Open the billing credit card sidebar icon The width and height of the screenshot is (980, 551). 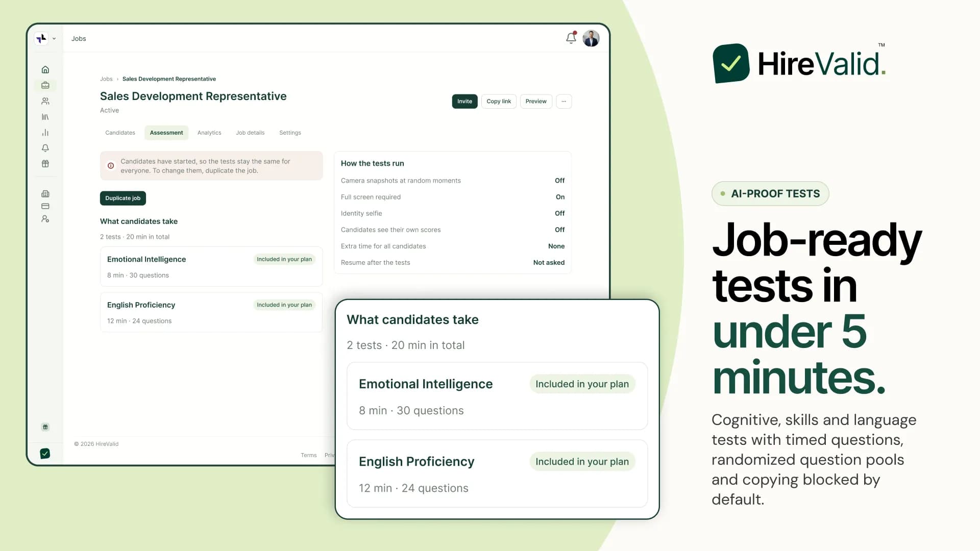(x=45, y=206)
